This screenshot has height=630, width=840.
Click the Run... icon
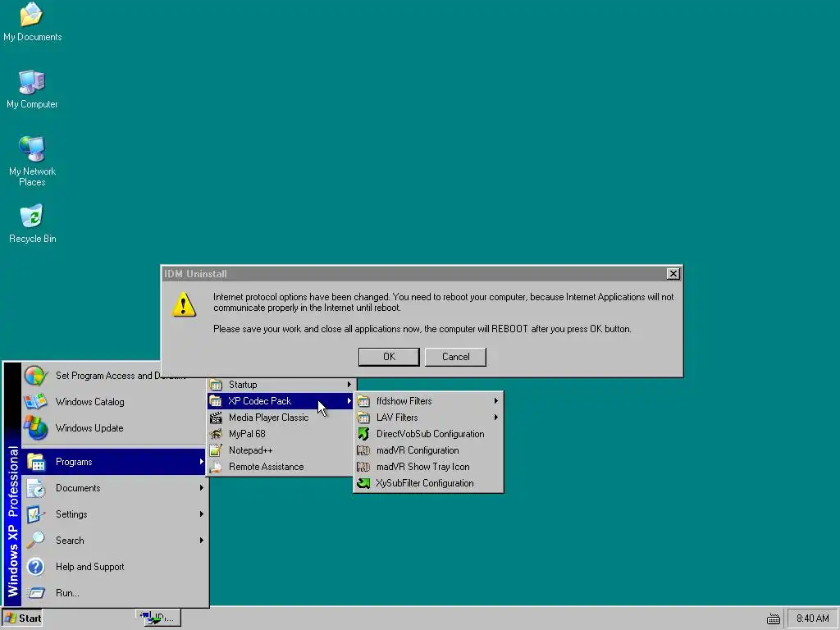(x=36, y=593)
